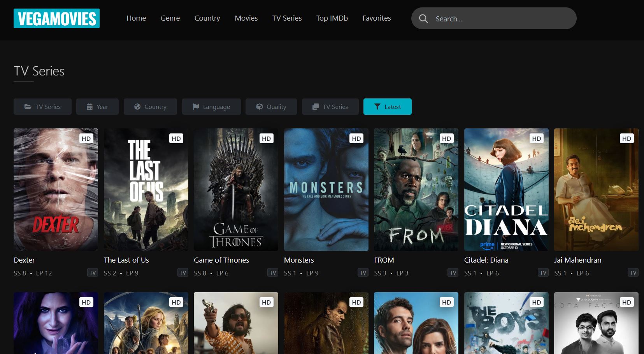Screen dimensions: 644x354
Task: Click the Kota Factory poster thumbnail
Action: pos(596,323)
